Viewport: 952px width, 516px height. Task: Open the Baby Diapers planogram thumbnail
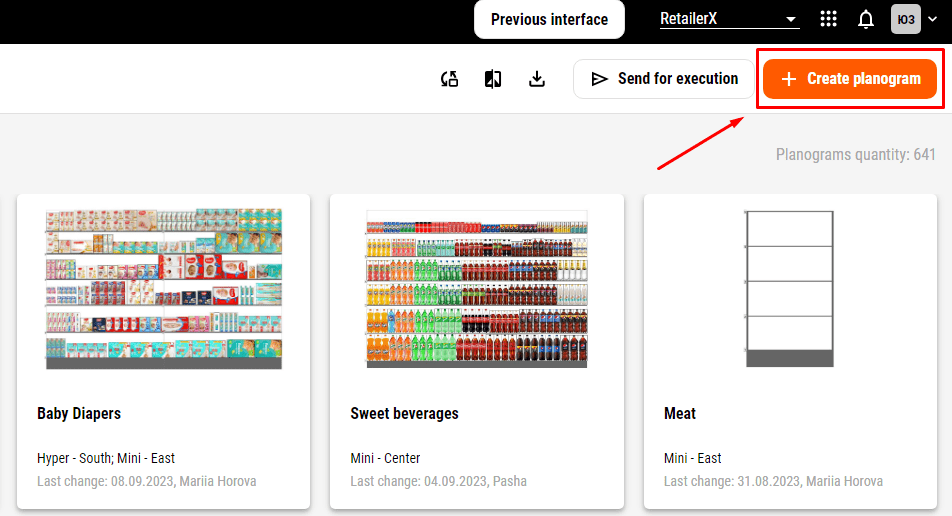tap(163, 288)
